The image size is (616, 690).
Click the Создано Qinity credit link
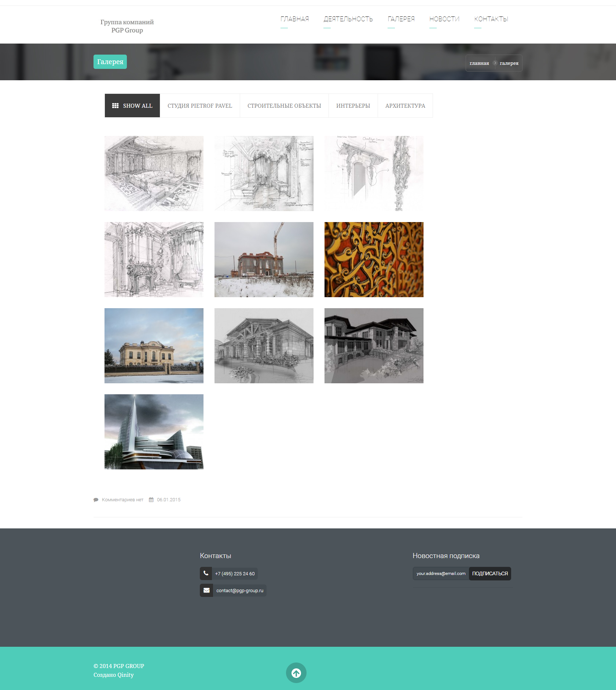(114, 675)
